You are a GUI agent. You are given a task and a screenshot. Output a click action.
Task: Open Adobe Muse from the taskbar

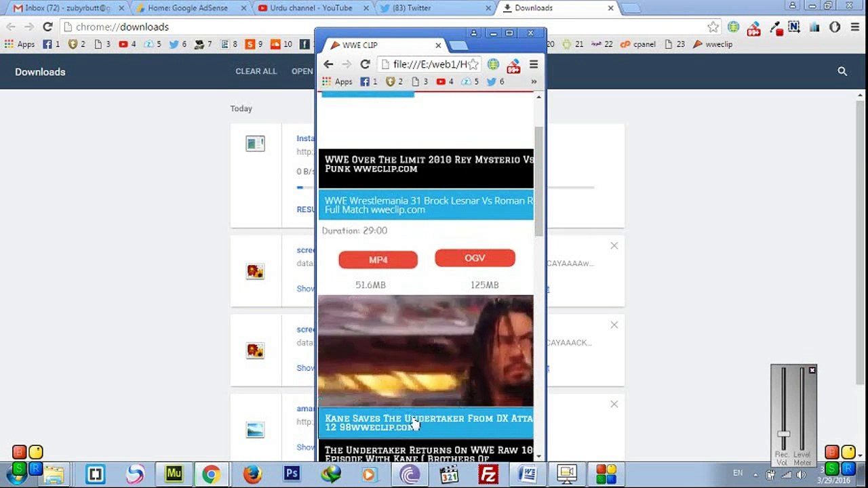(x=174, y=474)
